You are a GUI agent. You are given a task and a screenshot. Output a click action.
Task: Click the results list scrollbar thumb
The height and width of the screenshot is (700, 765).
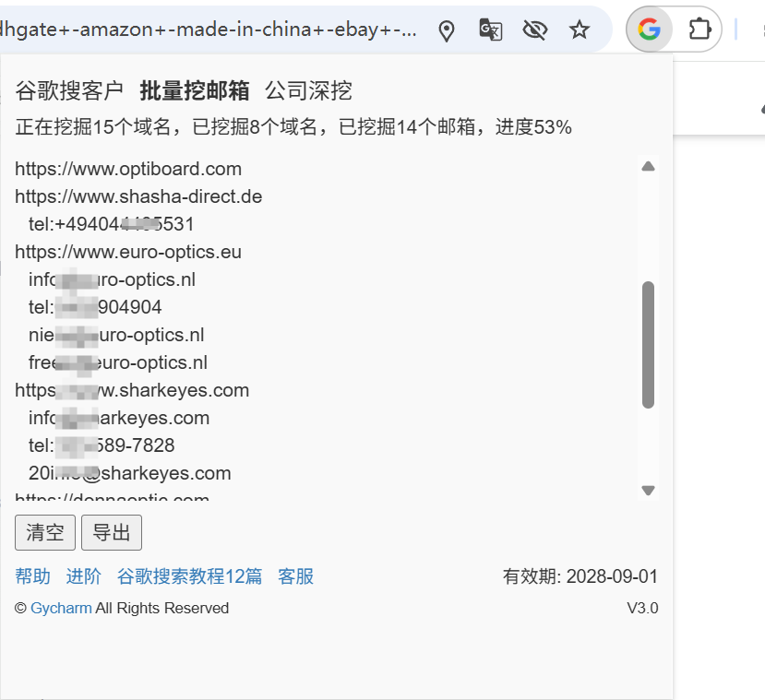[x=648, y=344]
